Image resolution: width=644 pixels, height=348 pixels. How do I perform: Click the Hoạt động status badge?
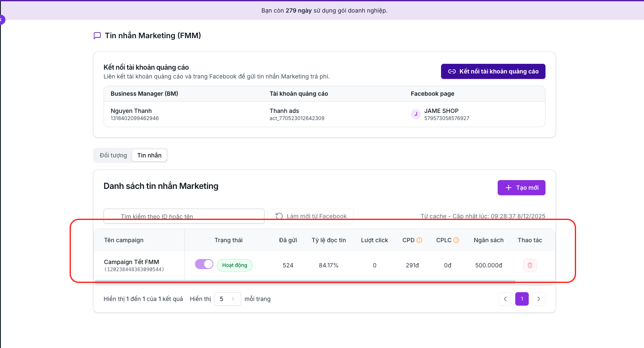(235, 265)
